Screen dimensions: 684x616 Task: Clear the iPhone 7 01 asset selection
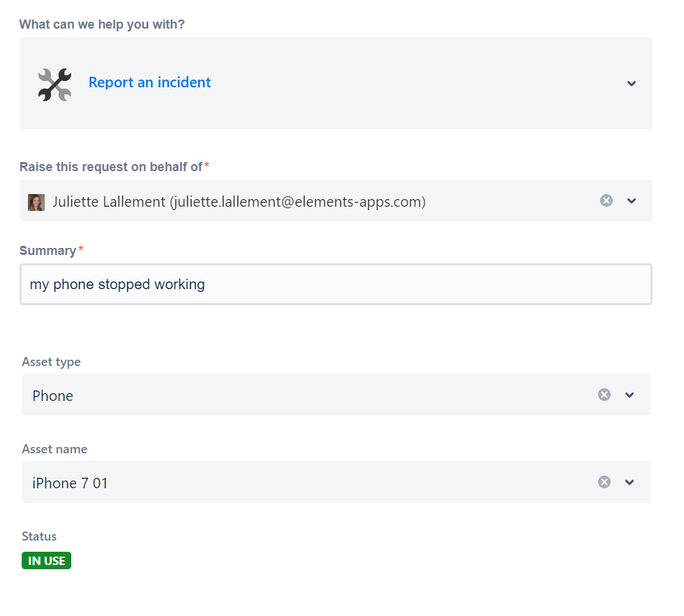coord(604,482)
